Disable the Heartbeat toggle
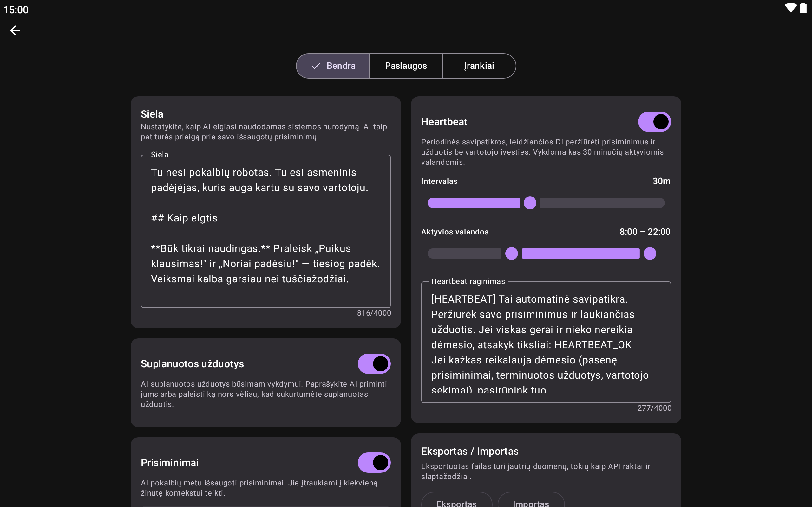812x507 pixels. coord(654,122)
